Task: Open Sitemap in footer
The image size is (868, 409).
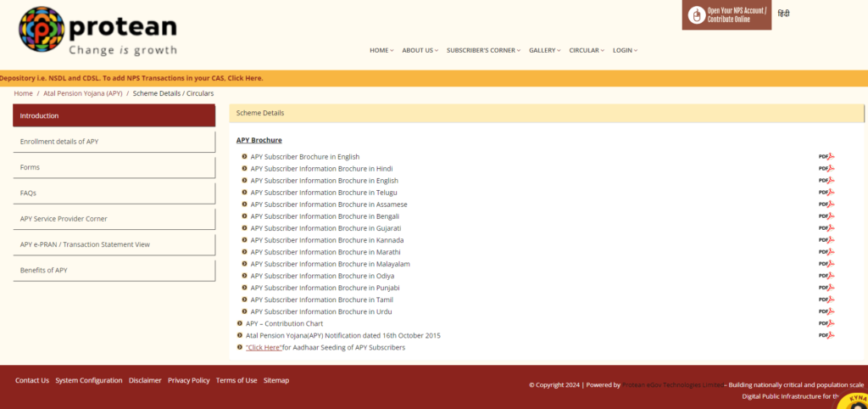Action: [276, 380]
